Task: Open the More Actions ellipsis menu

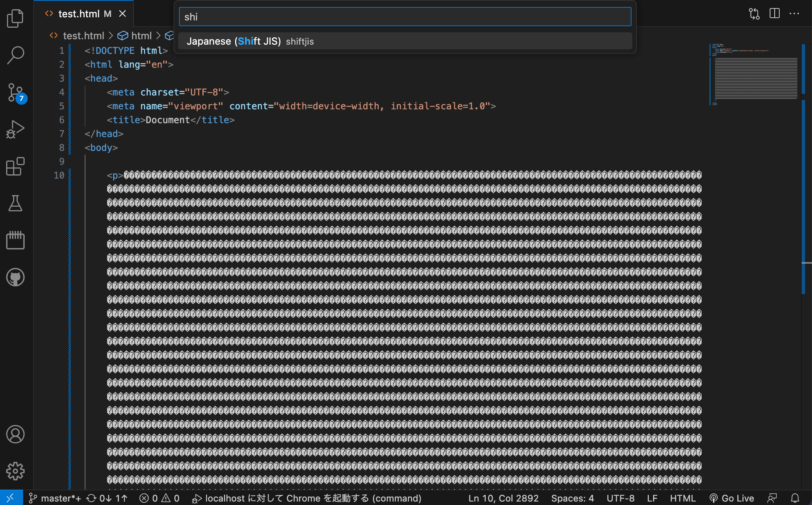Action: point(794,13)
